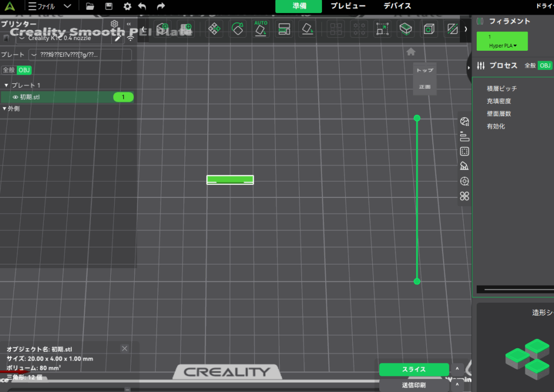Save the project with the floppy icon
Image resolution: width=554 pixels, height=392 pixels.
click(x=109, y=6)
